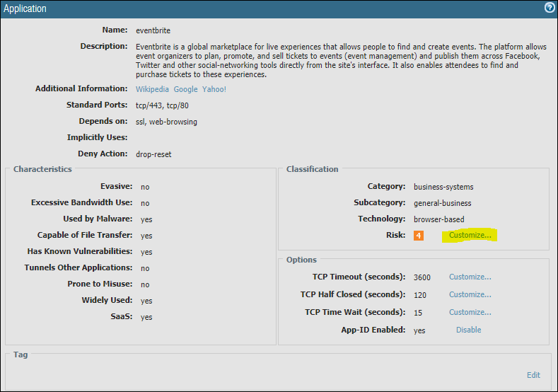Screen dimensions: 558x392
Task: Customize the TCP Timeout setting
Action: pyautogui.click(x=470, y=277)
